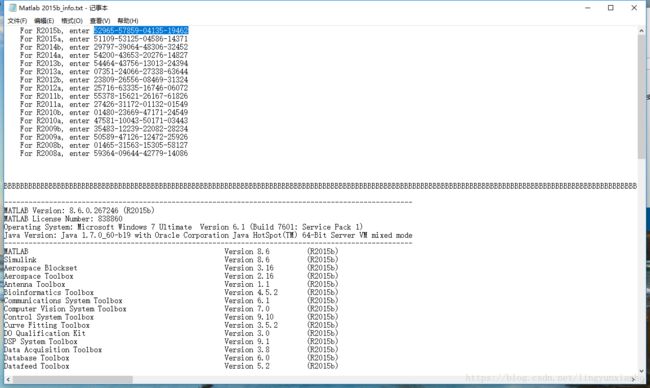Open the 编辑(E) menu
The image size is (650, 388).
[x=44, y=21]
